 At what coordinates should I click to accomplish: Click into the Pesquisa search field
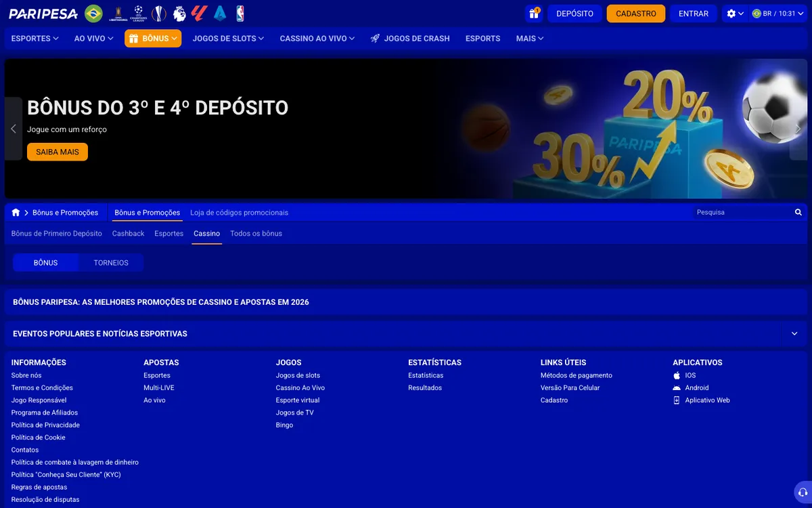742,213
